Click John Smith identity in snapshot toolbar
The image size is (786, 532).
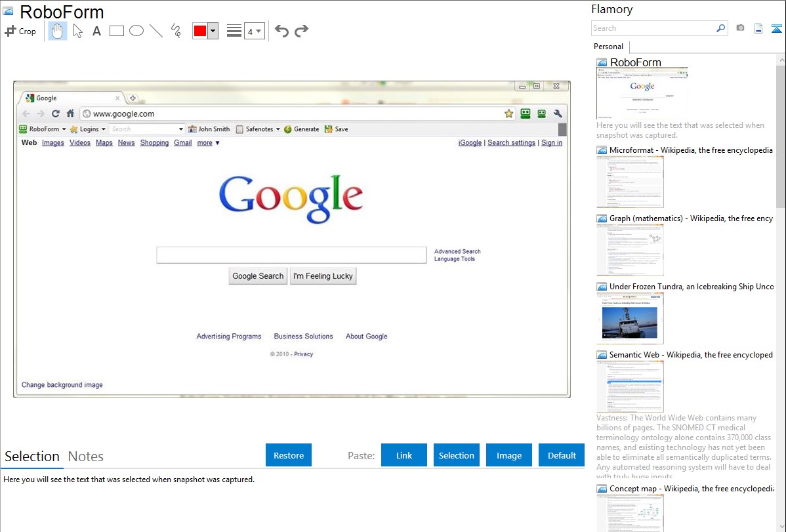(209, 129)
